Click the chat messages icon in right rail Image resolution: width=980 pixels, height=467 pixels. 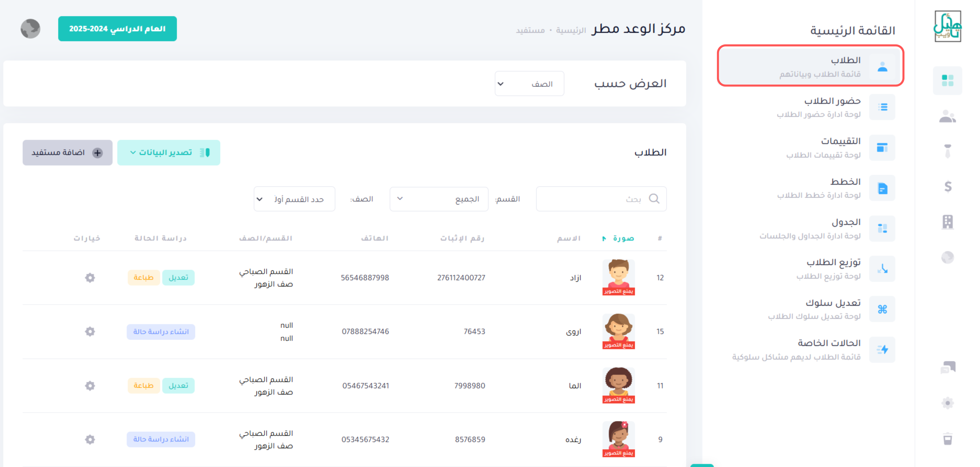948,367
